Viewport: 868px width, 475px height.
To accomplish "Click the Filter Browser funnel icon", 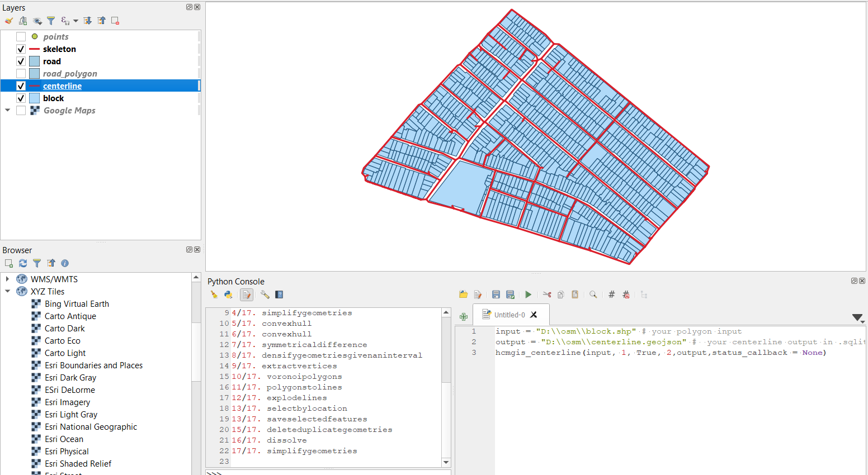I will [x=37, y=263].
